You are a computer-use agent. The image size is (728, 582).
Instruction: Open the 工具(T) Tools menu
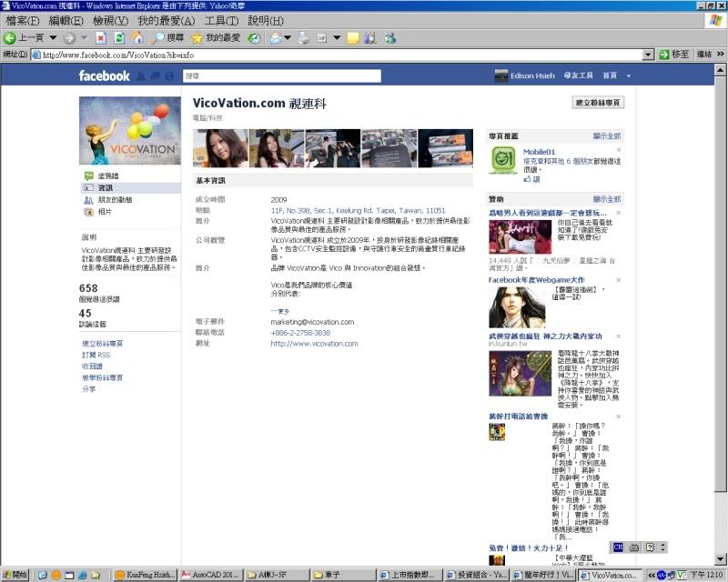tap(221, 21)
